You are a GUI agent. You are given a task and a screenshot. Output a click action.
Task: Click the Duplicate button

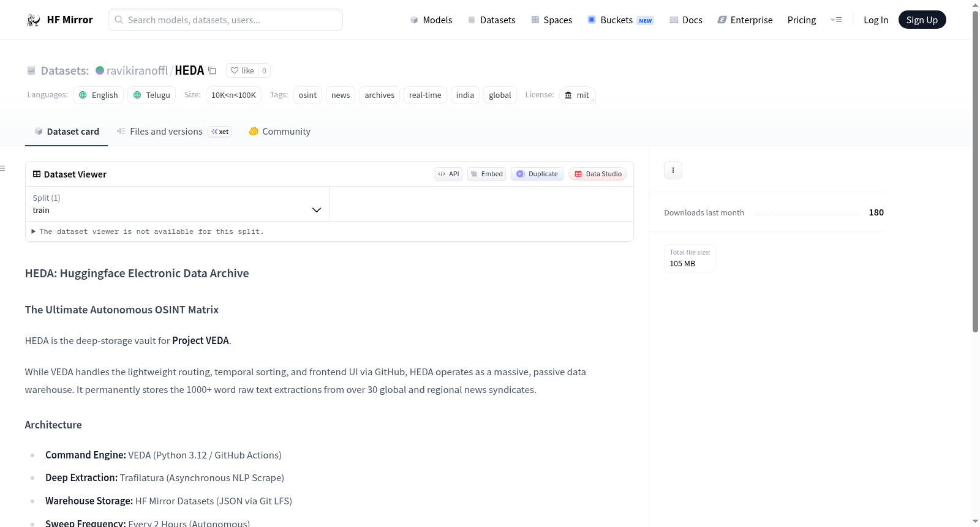click(537, 174)
